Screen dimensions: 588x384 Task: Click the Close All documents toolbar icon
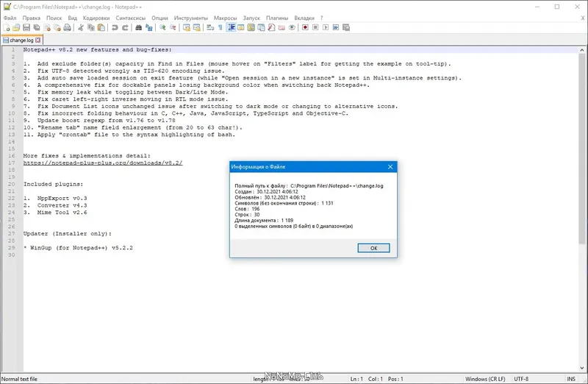click(x=57, y=27)
